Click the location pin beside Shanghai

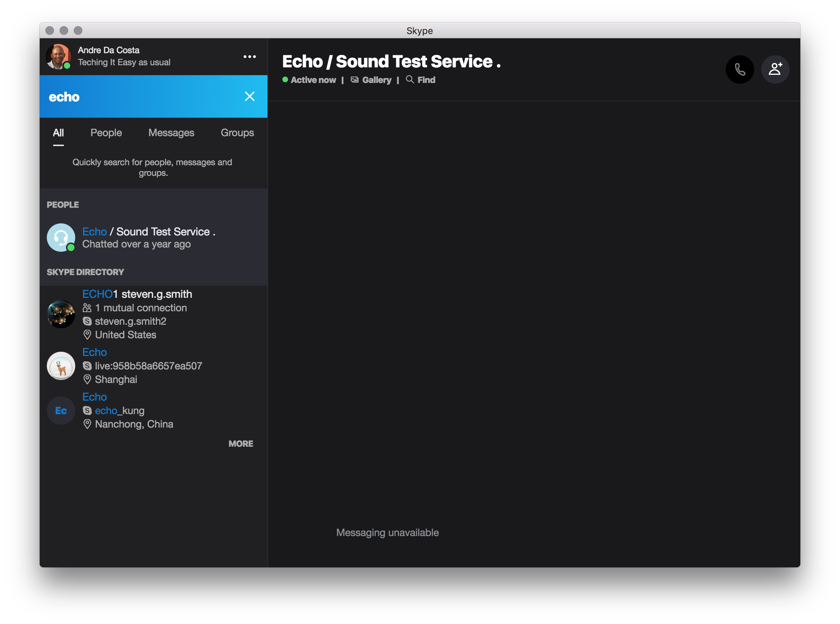pyautogui.click(x=87, y=380)
